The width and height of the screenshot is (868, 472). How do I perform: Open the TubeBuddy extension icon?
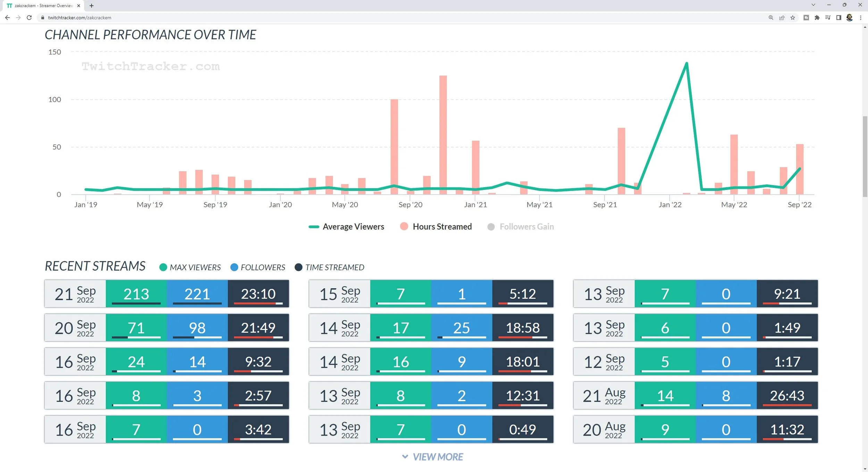point(806,18)
